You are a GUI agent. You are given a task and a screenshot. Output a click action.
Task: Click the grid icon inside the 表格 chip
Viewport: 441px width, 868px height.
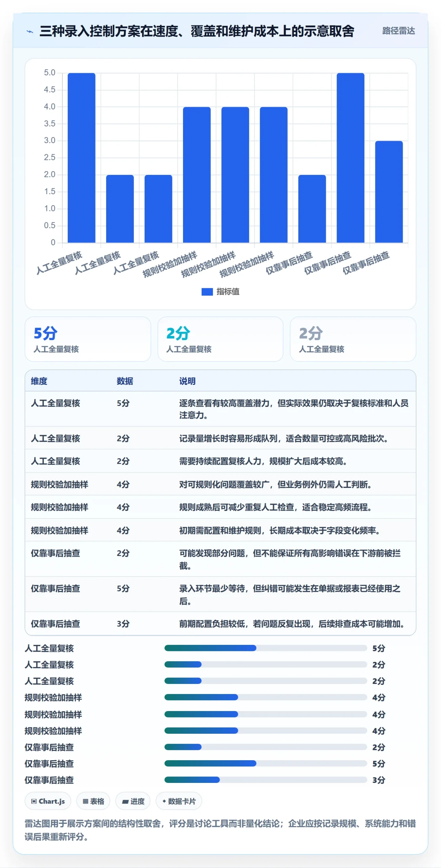[x=85, y=801]
